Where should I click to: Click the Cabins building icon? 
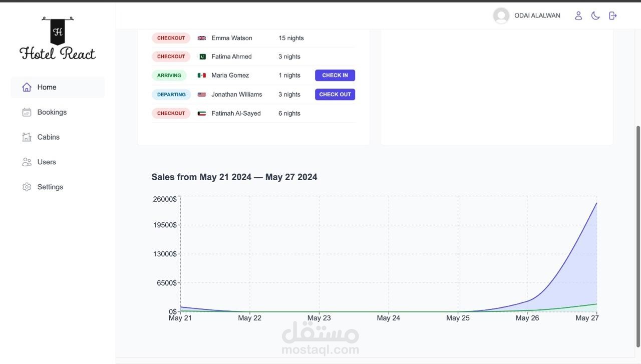pyautogui.click(x=27, y=137)
